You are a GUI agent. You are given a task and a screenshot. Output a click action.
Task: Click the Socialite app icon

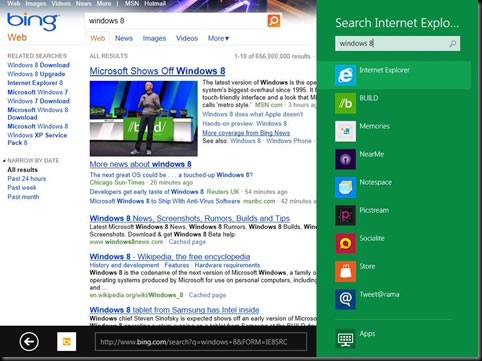[x=345, y=243]
